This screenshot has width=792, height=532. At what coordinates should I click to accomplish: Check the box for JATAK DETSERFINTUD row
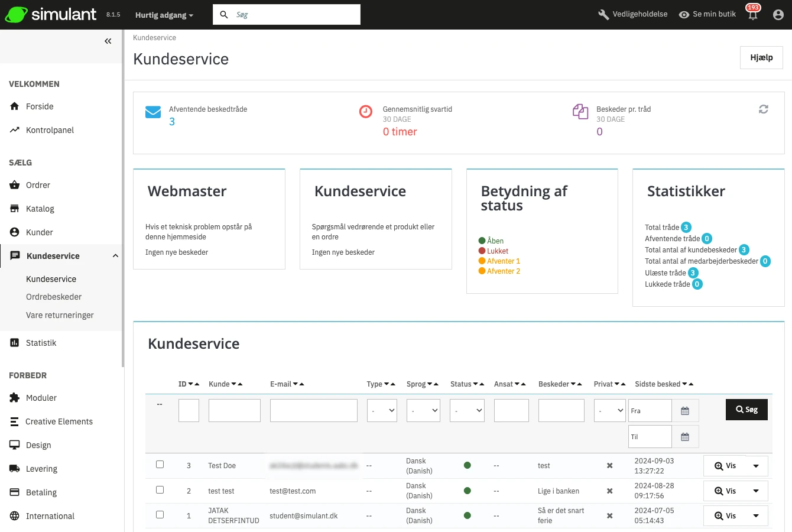pyautogui.click(x=160, y=515)
